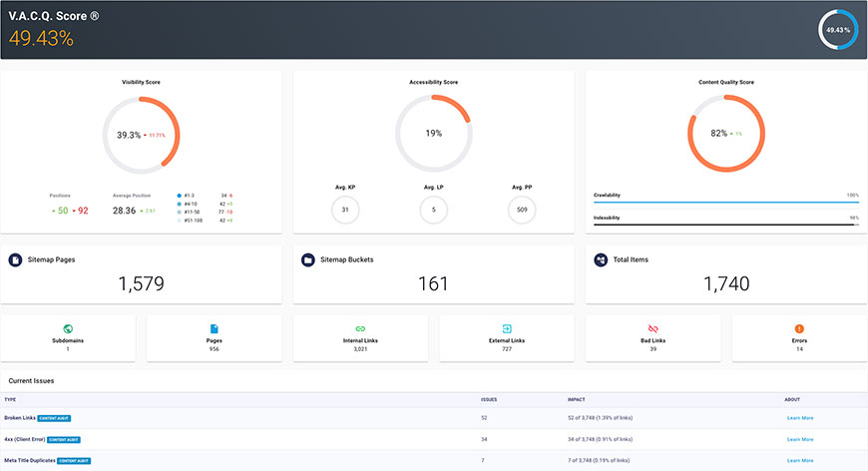
Task: Click the orange Errors warning icon
Action: [799, 328]
